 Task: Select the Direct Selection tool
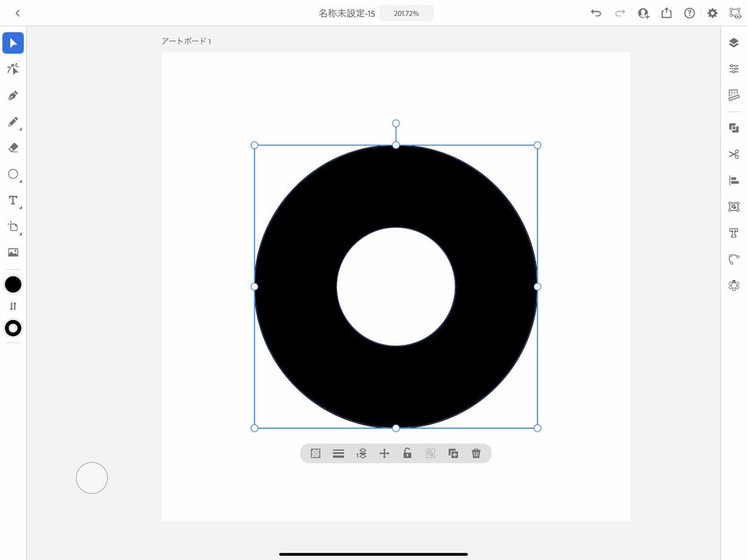point(13,69)
